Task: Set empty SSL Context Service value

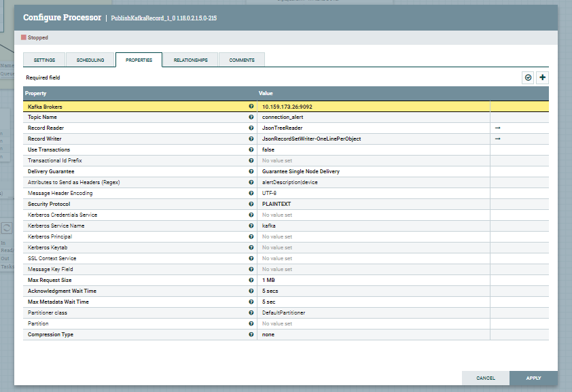Action: click(374, 258)
